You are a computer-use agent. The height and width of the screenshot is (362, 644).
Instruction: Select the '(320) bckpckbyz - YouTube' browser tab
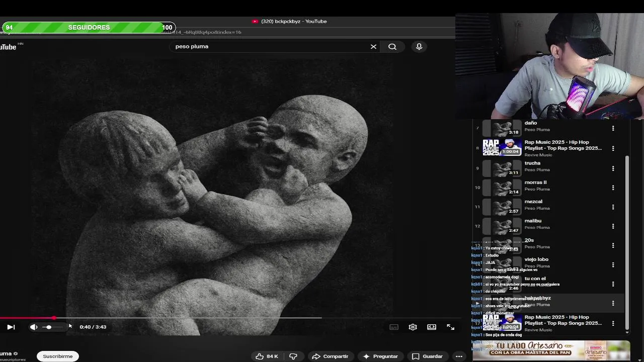tap(289, 21)
